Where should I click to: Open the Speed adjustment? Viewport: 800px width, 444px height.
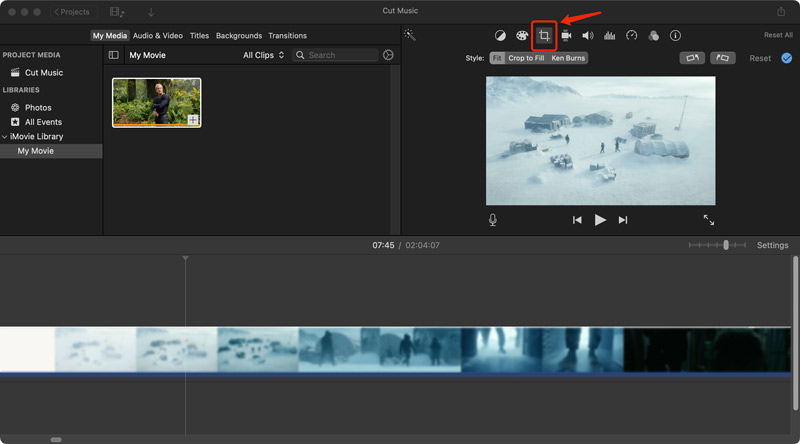pos(632,35)
